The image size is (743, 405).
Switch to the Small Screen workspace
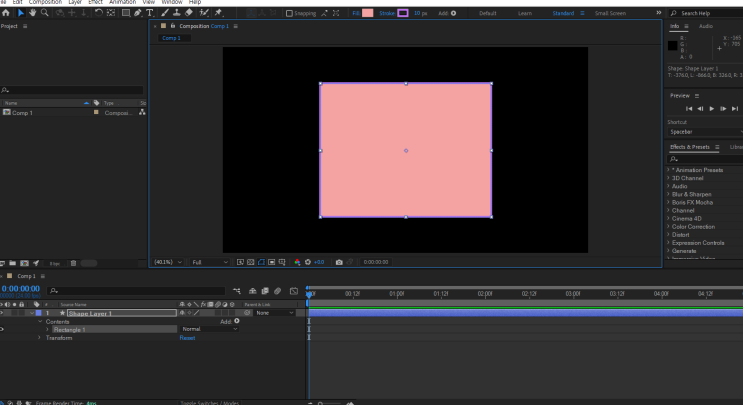pos(610,13)
